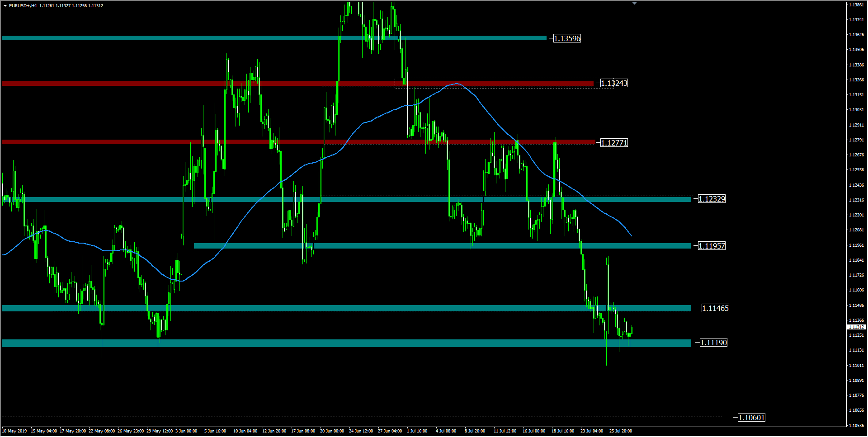Viewport: 868px width, 437px height.
Task: Click the teal 1.11190 support zone bar
Action: (x=316, y=343)
